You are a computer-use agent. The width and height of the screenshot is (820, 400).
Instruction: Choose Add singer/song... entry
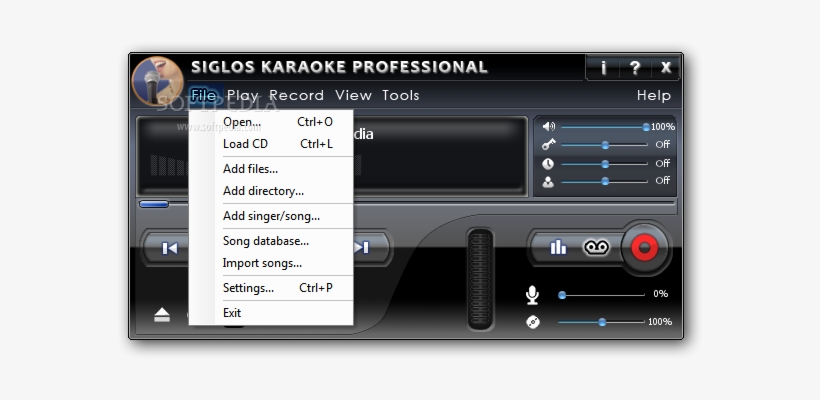(x=271, y=216)
